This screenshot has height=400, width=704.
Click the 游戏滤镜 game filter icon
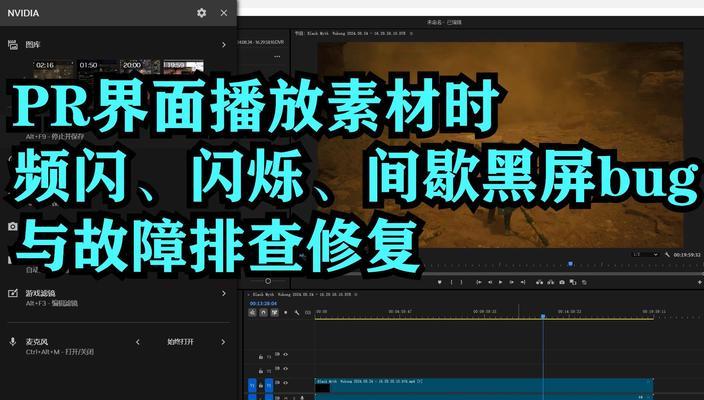click(x=13, y=293)
